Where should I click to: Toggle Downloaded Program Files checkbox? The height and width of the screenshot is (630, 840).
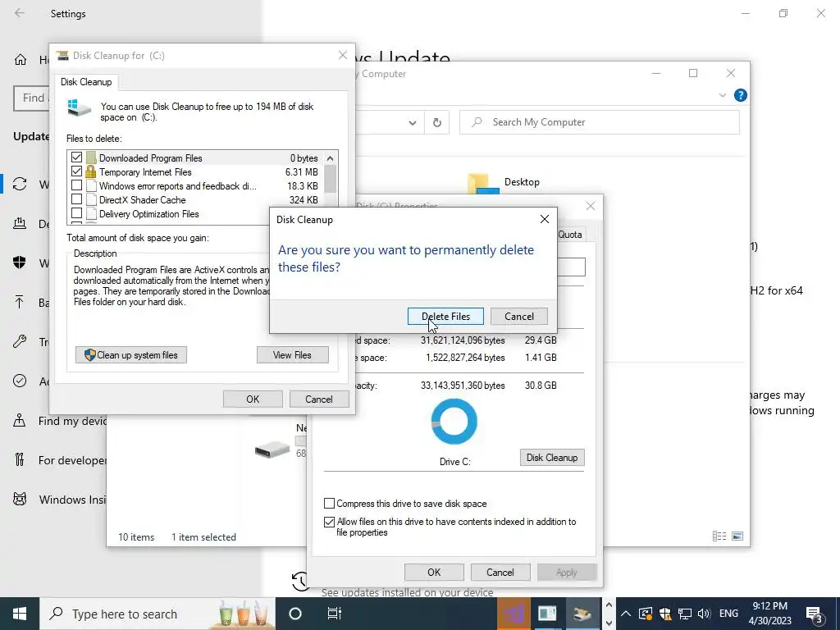76,157
